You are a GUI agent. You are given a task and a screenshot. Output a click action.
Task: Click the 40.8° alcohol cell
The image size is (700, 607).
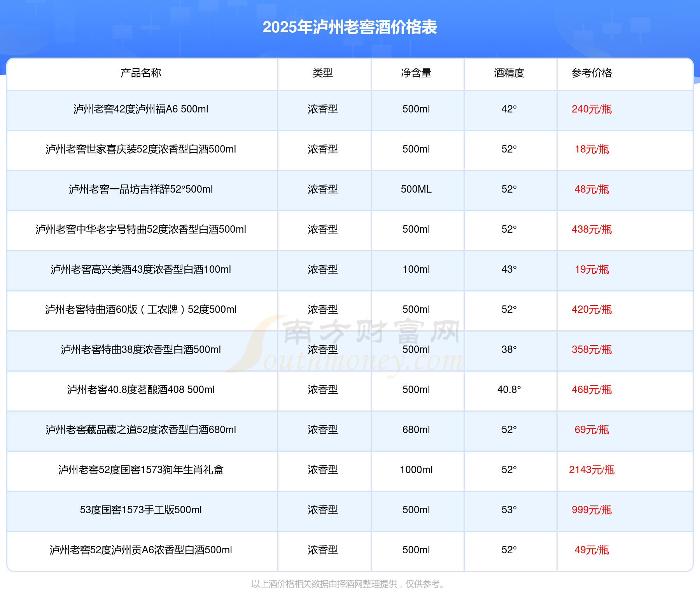click(509, 389)
